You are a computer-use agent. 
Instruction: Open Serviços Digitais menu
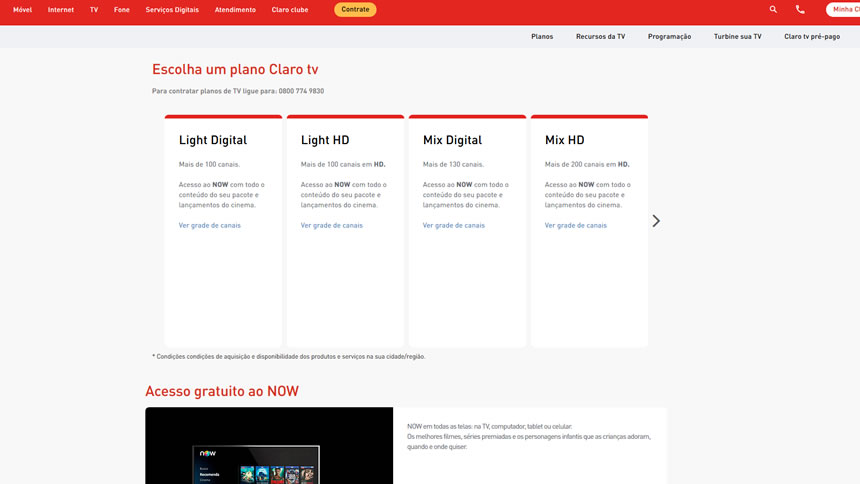click(172, 9)
